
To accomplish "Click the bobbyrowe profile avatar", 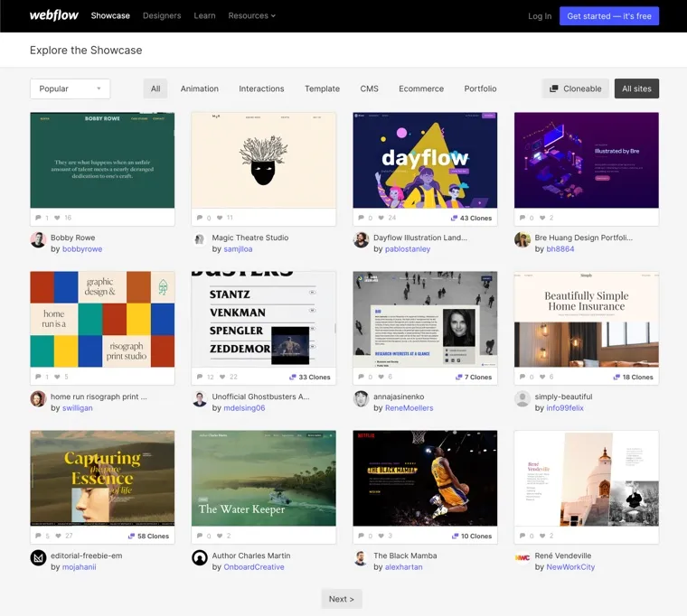I will [38, 240].
